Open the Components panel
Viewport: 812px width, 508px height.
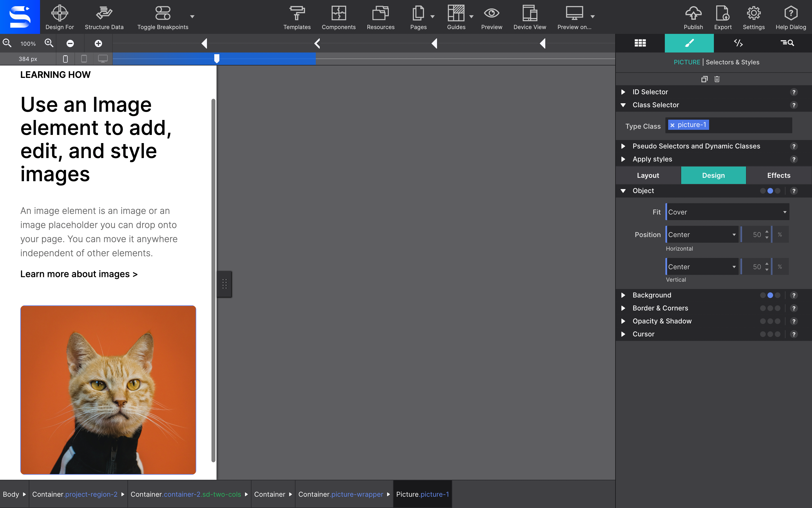pyautogui.click(x=339, y=17)
